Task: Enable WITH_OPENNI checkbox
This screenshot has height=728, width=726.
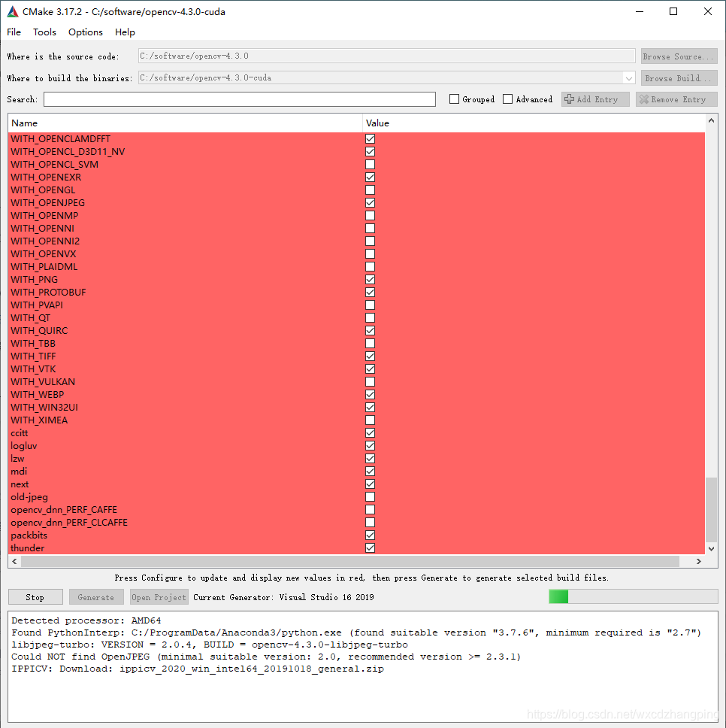Action: [x=371, y=228]
